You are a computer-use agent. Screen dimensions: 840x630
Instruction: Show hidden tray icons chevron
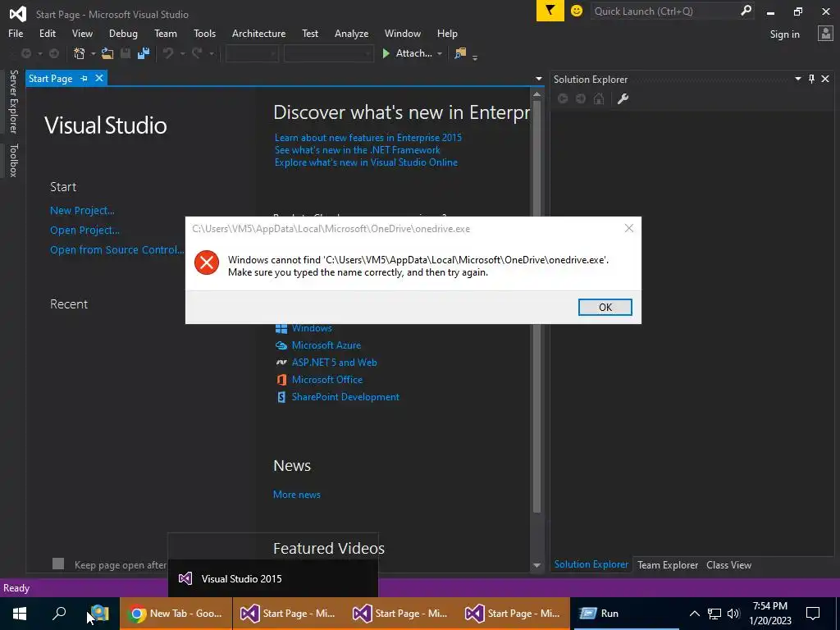point(694,614)
